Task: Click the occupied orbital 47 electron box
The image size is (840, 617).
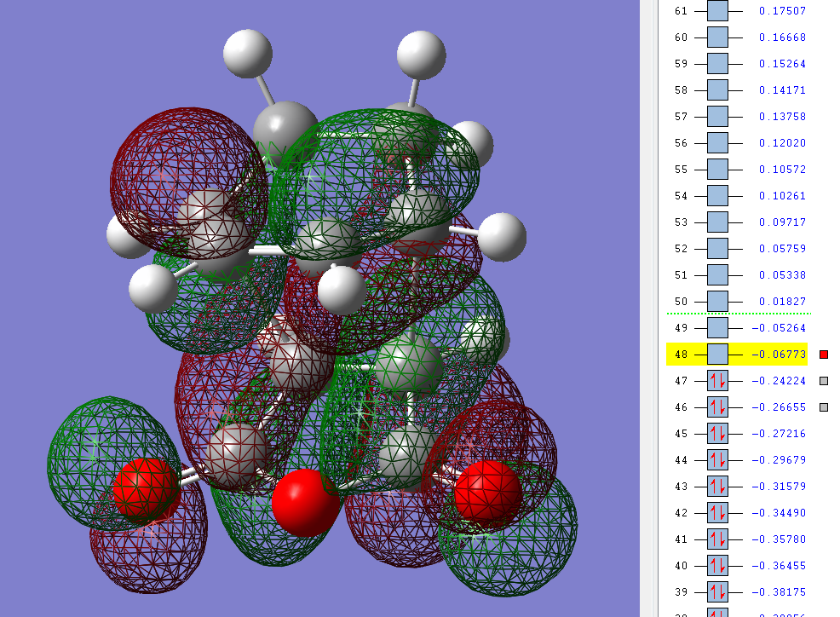Action: 717,381
